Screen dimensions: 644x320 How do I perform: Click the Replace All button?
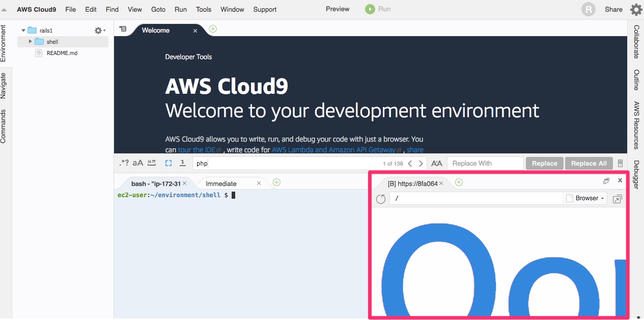coord(589,164)
